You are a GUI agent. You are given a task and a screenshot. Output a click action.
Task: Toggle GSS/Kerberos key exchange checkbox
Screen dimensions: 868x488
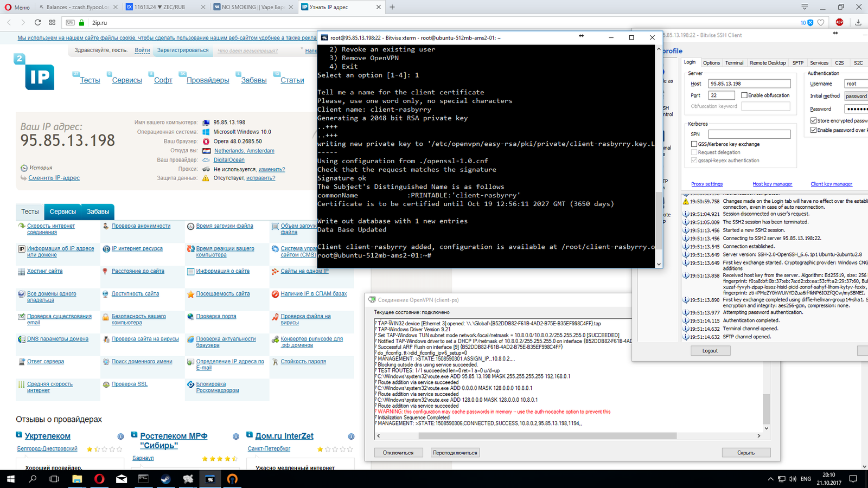(x=694, y=144)
